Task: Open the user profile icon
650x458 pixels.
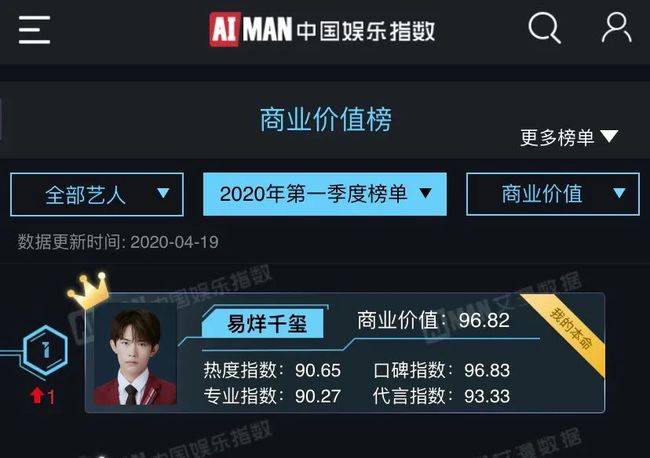Action: [x=616, y=28]
